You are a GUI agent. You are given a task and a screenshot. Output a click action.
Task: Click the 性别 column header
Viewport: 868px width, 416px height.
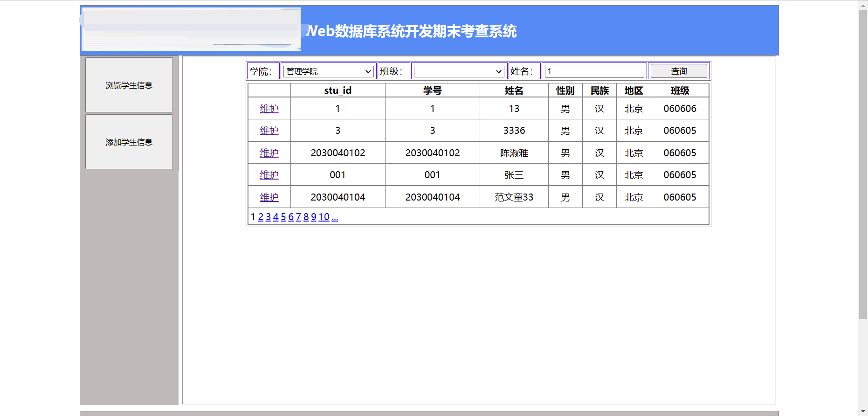[565, 90]
